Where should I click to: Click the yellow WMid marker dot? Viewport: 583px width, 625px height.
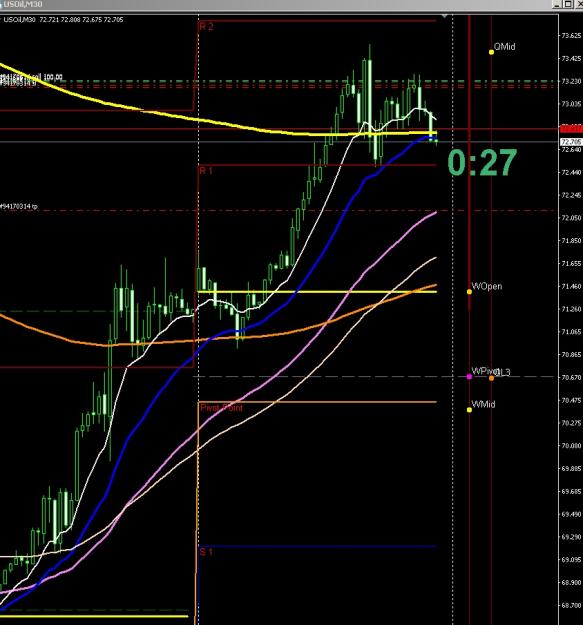[469, 410]
